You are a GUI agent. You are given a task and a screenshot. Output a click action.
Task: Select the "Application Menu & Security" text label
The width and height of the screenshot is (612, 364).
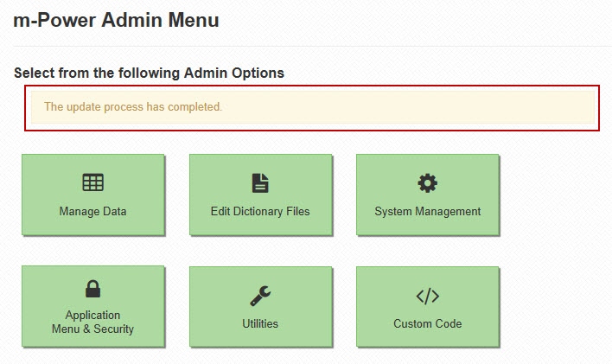coord(92,322)
